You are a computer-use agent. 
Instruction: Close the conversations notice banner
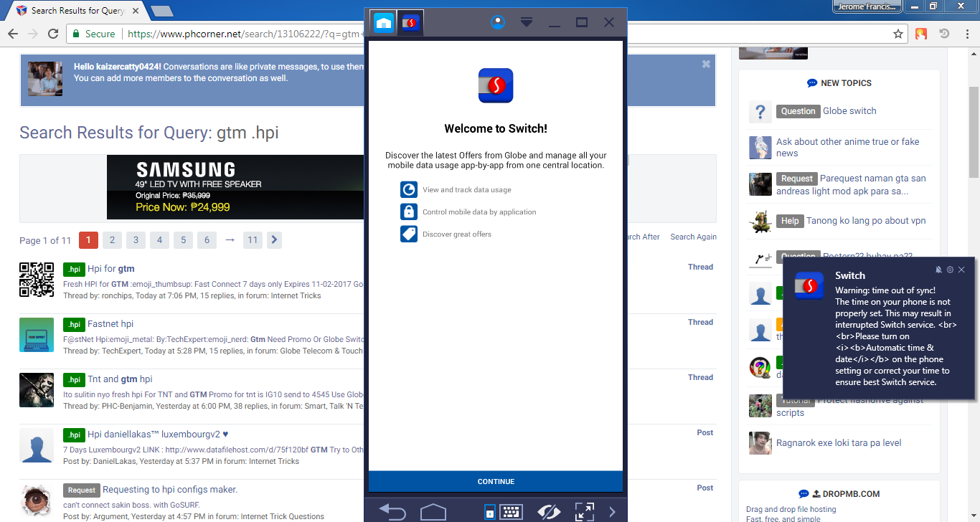pyautogui.click(x=706, y=64)
